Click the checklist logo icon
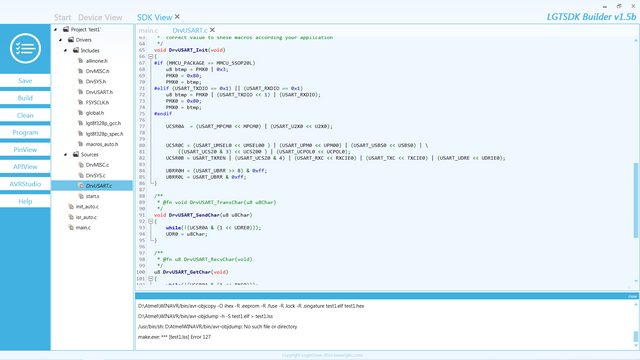640x360 pixels. coord(25,49)
